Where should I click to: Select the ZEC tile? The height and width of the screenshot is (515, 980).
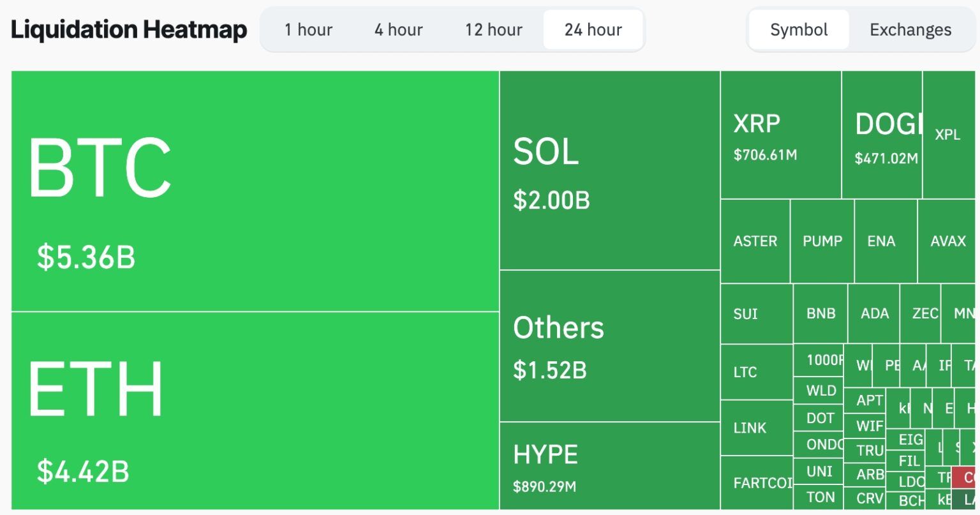click(921, 313)
